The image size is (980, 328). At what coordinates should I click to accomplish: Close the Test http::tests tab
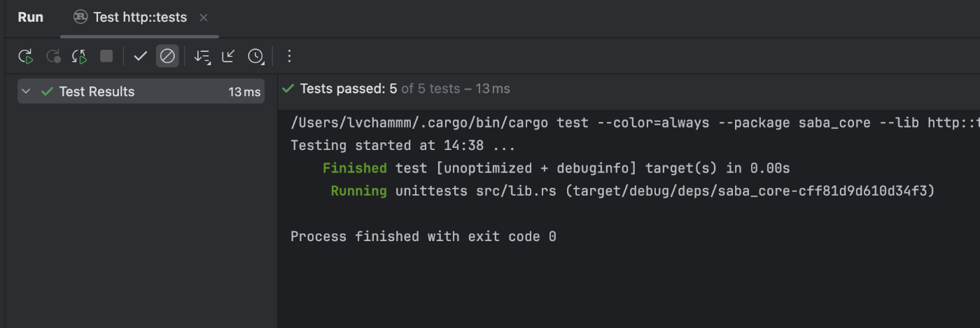(204, 18)
